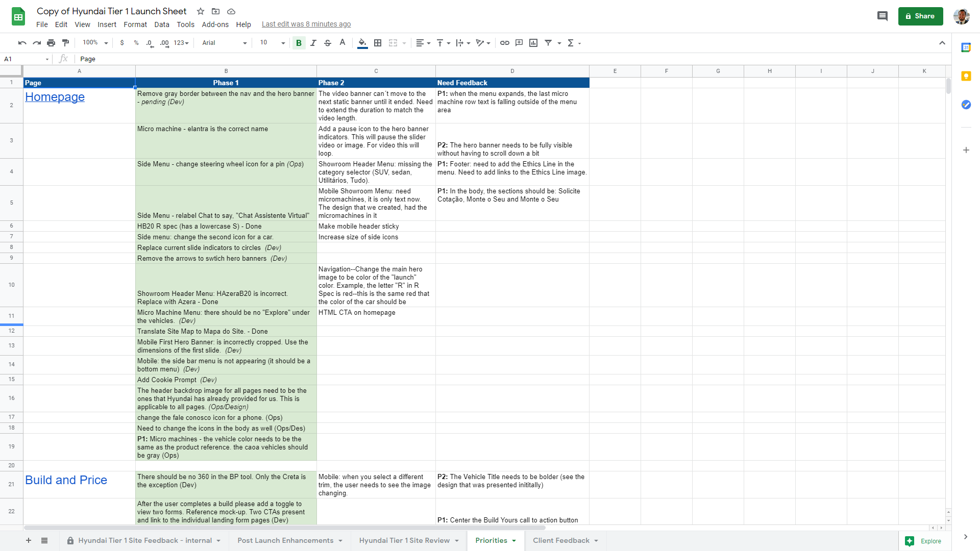Click the green Share button
Viewport: 980px width, 551px height.
pos(920,16)
